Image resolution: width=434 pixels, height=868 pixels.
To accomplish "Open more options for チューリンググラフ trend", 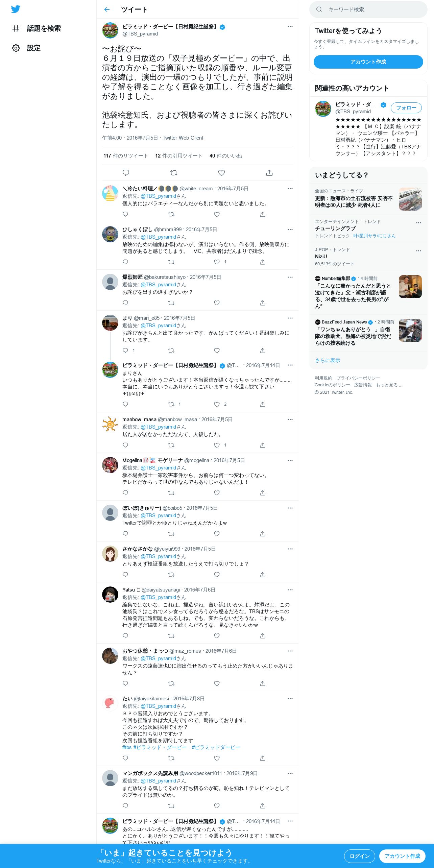I will 418,223.
